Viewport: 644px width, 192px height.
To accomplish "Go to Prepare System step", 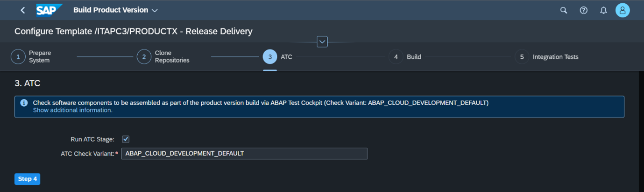I will [x=31, y=57].
